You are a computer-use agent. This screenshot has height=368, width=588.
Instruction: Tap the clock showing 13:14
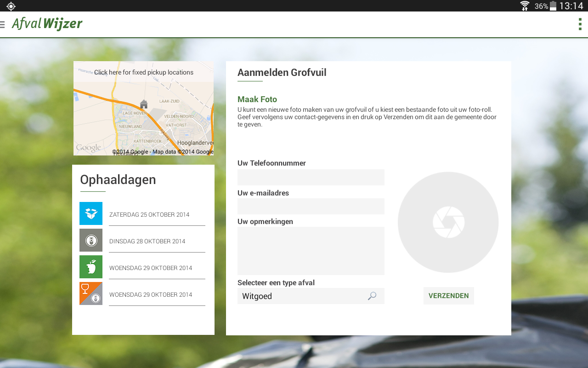(x=571, y=6)
